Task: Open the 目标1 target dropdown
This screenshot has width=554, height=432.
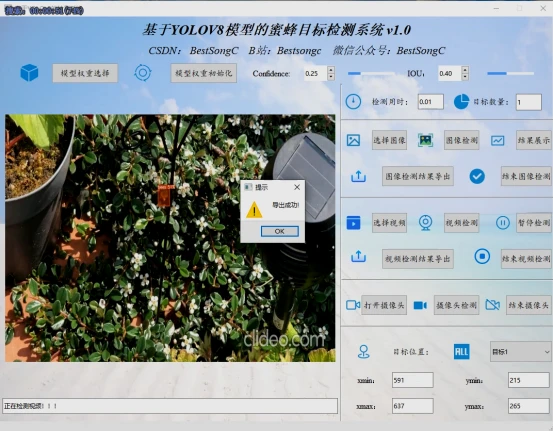Action: 521,352
